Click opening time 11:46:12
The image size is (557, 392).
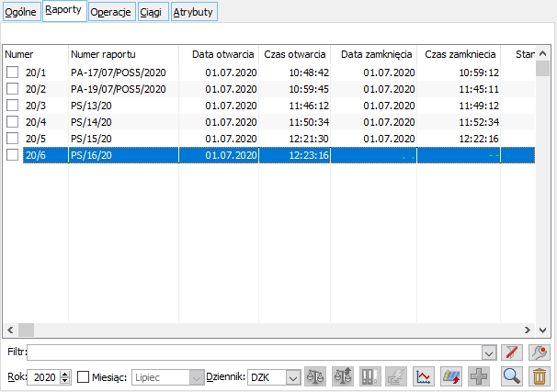[309, 106]
